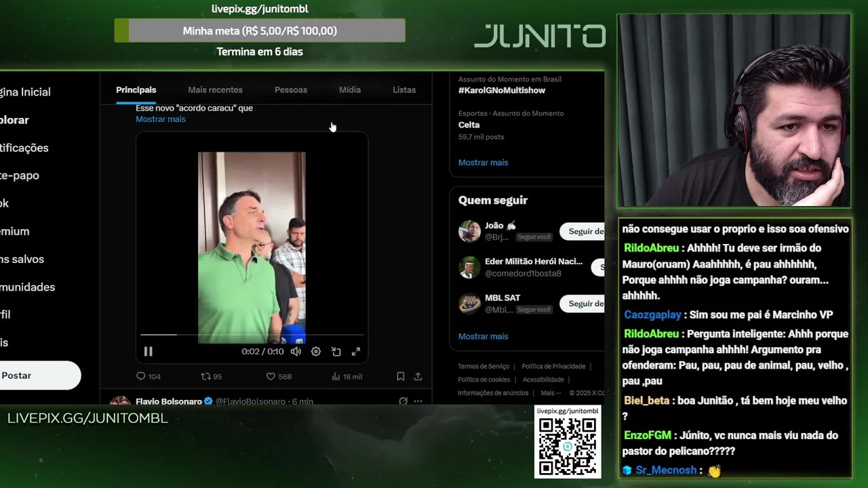Open Termos de Serviço link
The height and width of the screenshot is (488, 868).
[x=484, y=367]
